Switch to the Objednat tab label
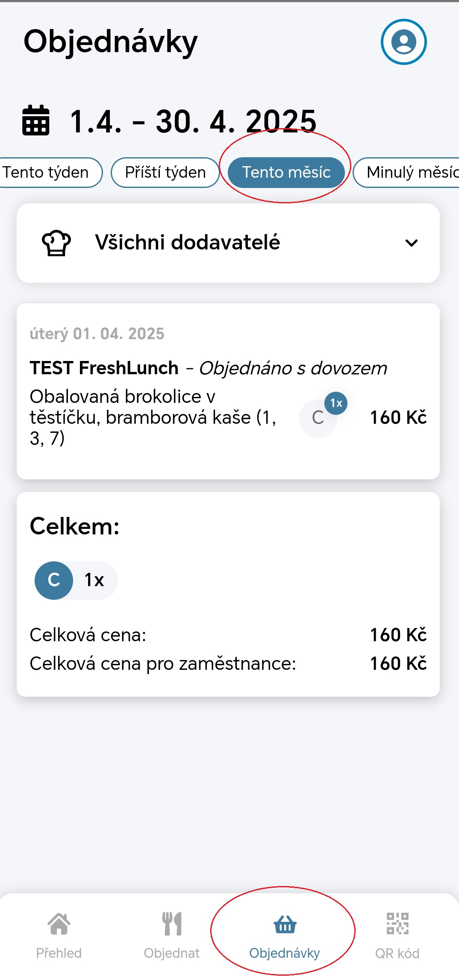This screenshot has width=459, height=980. 172,953
